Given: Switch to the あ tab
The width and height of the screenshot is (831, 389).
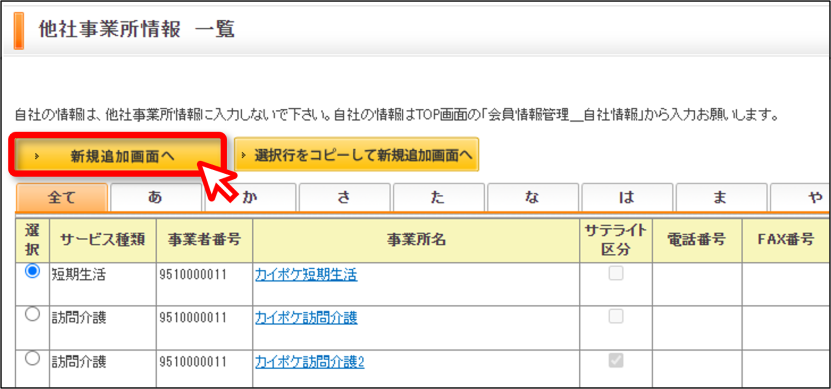Looking at the screenshot, I should [x=156, y=197].
